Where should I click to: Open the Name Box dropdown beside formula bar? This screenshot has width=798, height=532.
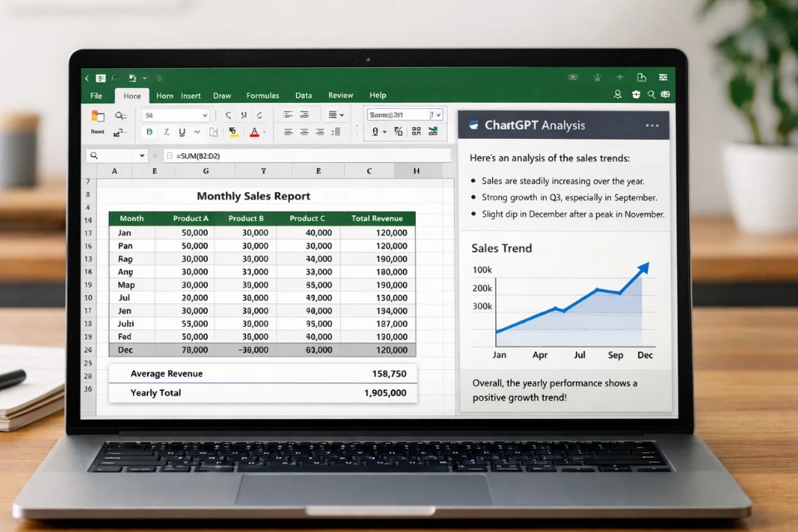coord(142,155)
